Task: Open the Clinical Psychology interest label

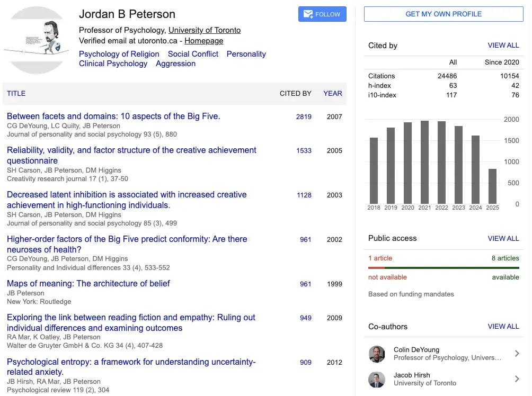Action: [113, 64]
